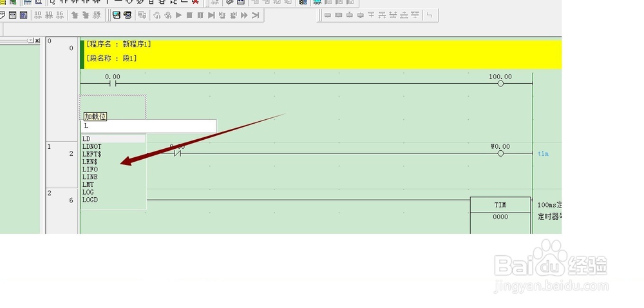Click the program name '新程序1' header text

coord(137,44)
